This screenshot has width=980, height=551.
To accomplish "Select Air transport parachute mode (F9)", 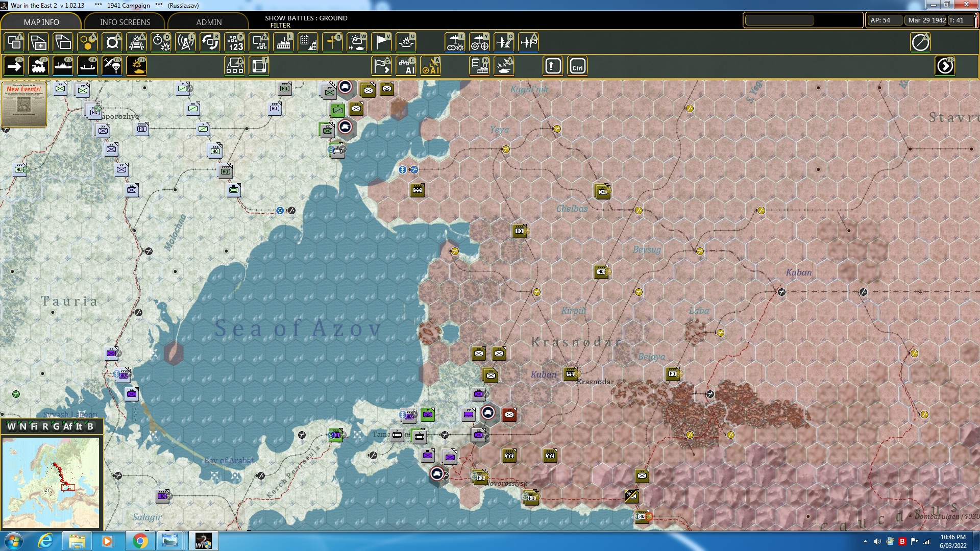I will 112,66.
